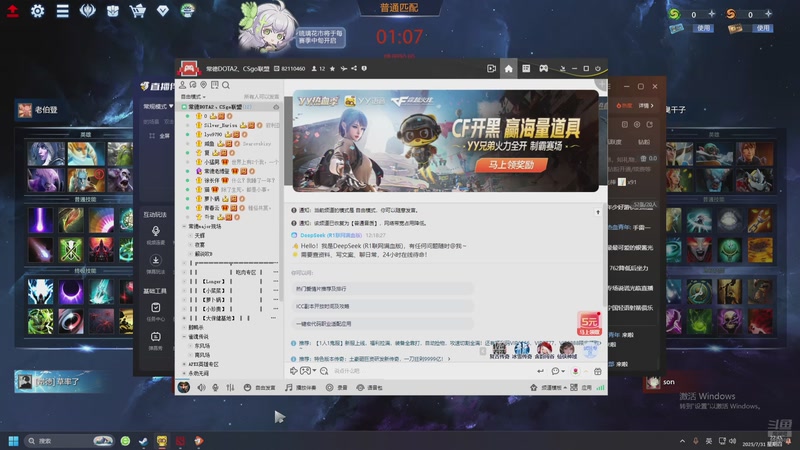Click the 录音 record button

point(337,388)
